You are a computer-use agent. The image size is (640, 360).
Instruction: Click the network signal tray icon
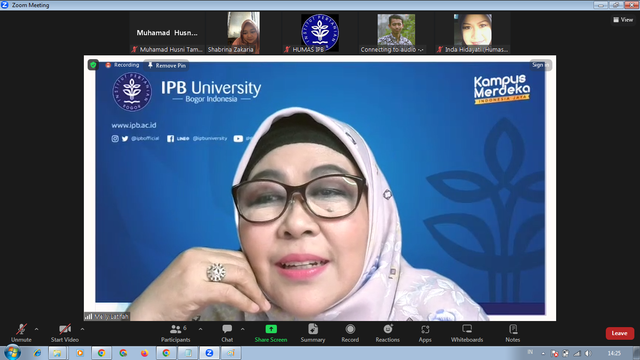click(577, 353)
